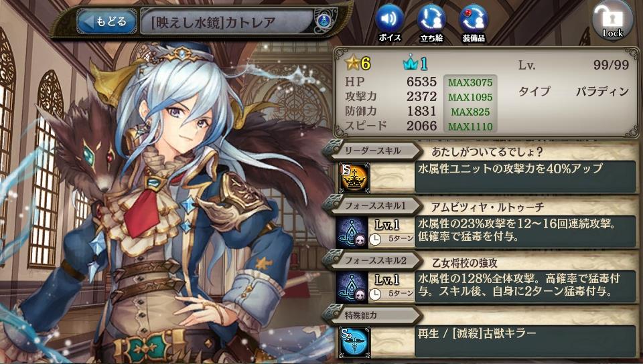Tap the character name title bar

(227, 21)
